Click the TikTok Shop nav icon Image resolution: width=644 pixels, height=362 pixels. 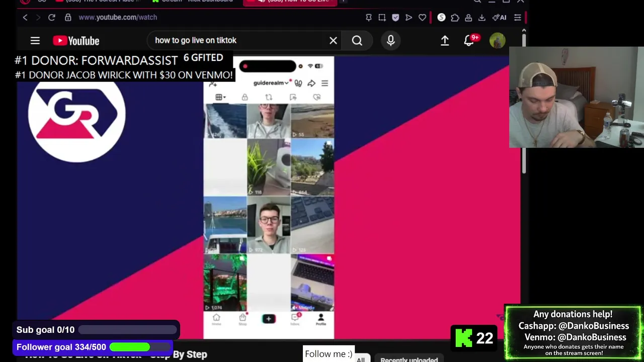tap(243, 319)
